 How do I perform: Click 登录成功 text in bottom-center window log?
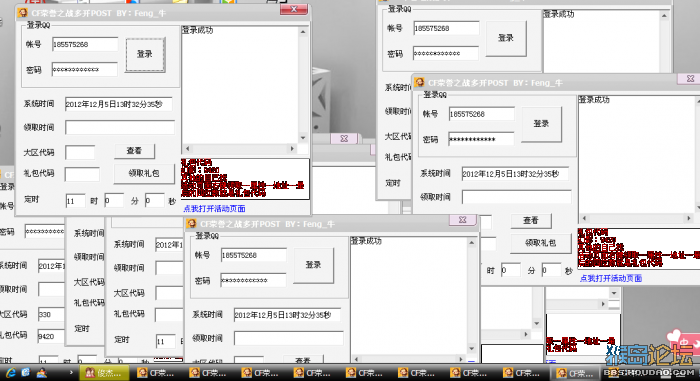point(366,241)
